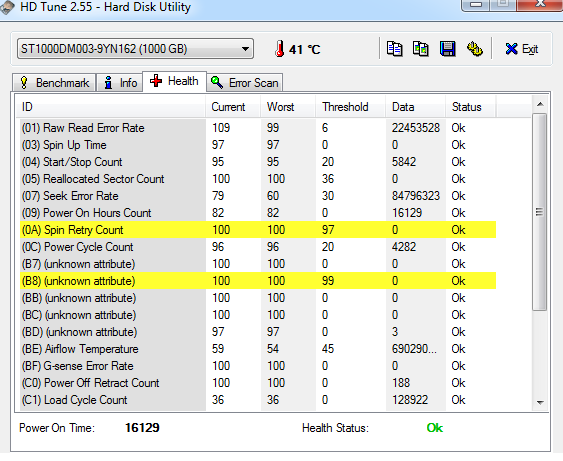Open the options settings icon
The height and width of the screenshot is (461, 563).
475,49
